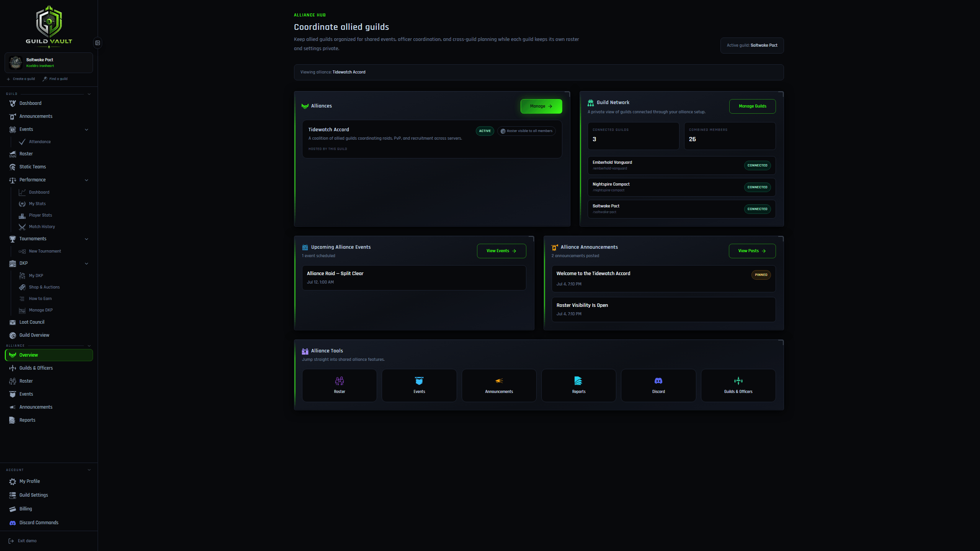The height and width of the screenshot is (551, 980).
Task: Open alliance Announcements megaphone icon
Action: 13,407
